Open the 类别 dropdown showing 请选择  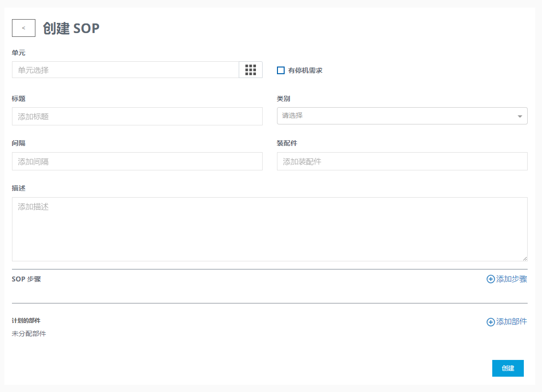point(397,116)
